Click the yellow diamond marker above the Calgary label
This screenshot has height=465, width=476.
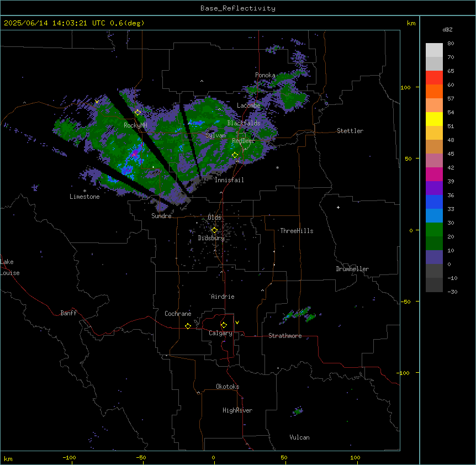click(224, 325)
